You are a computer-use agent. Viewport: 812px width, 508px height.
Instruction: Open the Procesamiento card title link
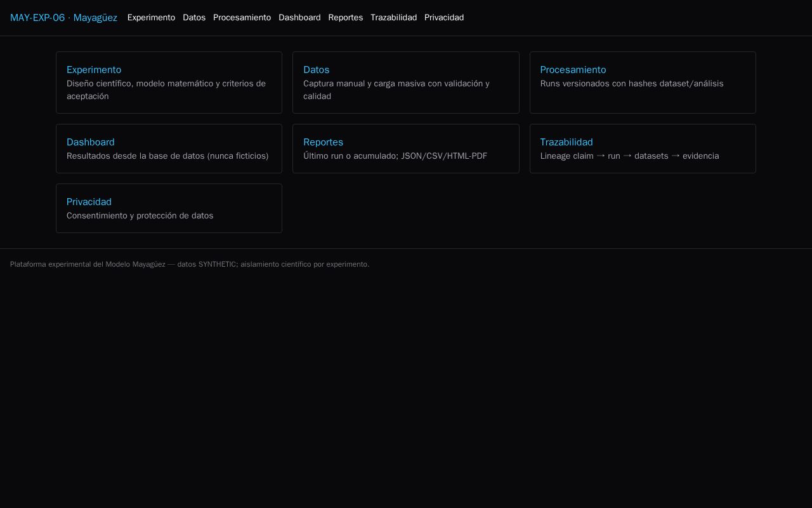(573, 70)
